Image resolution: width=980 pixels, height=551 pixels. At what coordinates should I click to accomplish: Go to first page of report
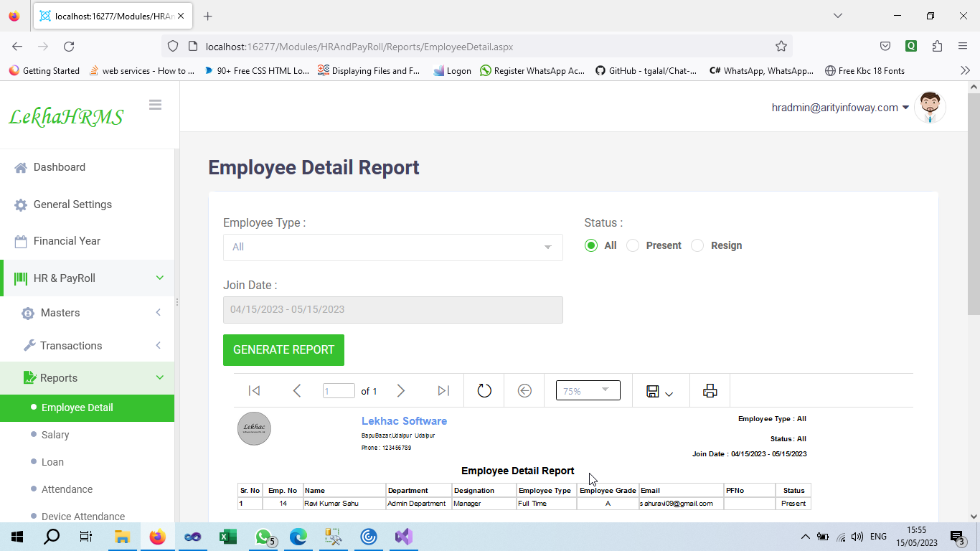(x=254, y=391)
